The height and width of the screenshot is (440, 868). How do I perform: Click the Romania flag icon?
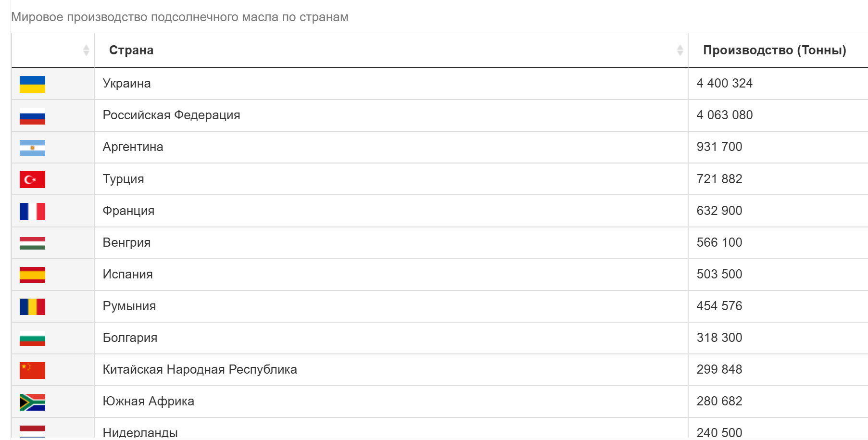tap(32, 306)
